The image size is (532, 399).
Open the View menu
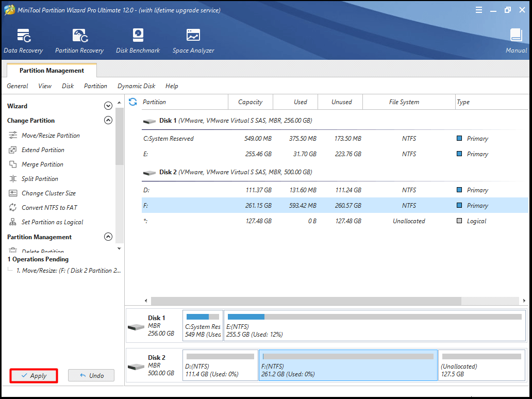coord(45,86)
